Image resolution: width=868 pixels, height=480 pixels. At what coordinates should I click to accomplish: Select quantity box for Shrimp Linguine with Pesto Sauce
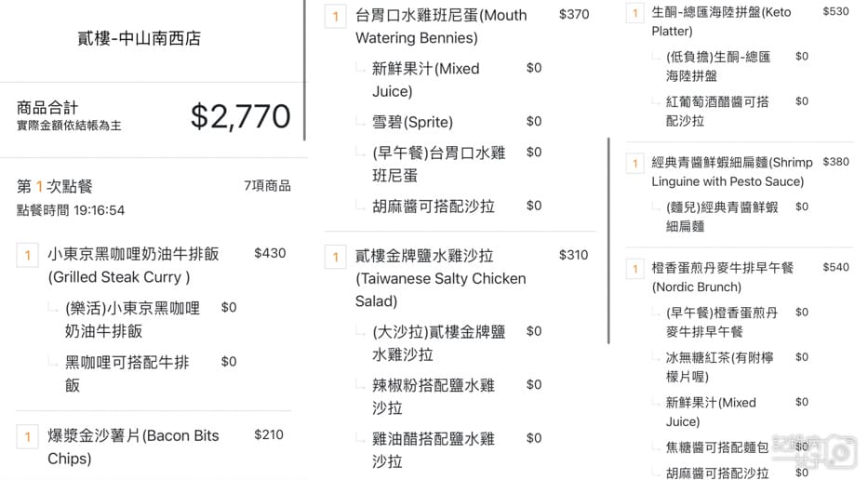pyautogui.click(x=634, y=164)
